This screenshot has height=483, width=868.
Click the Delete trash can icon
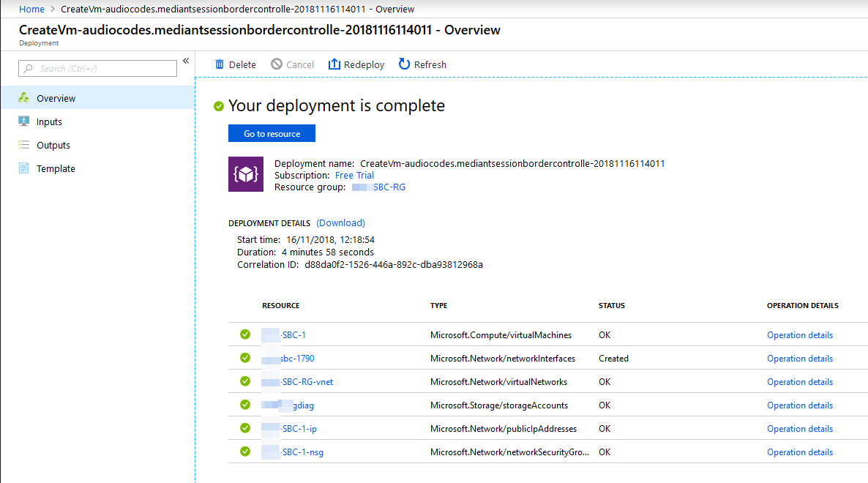pyautogui.click(x=220, y=64)
